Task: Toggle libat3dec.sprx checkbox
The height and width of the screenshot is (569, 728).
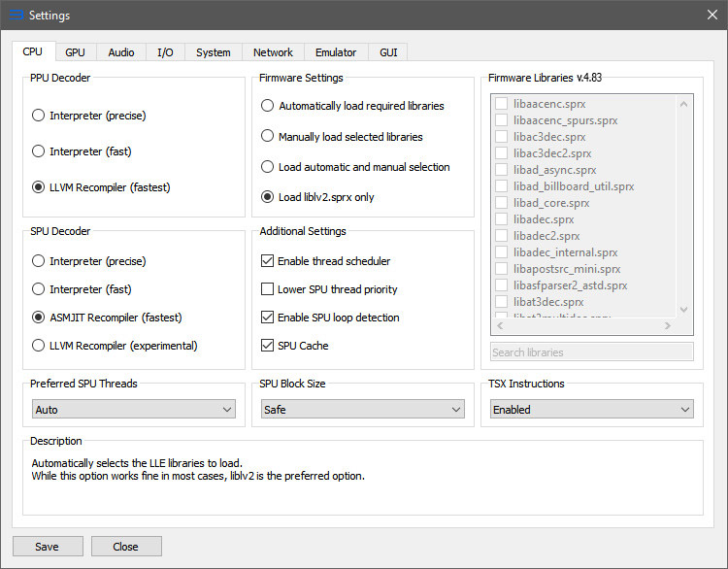Action: pos(502,301)
